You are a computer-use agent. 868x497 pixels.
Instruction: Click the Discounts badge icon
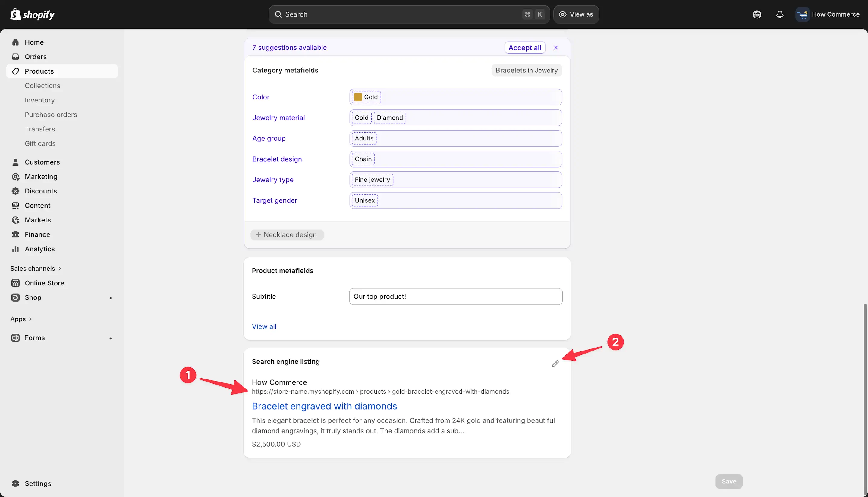click(x=15, y=191)
